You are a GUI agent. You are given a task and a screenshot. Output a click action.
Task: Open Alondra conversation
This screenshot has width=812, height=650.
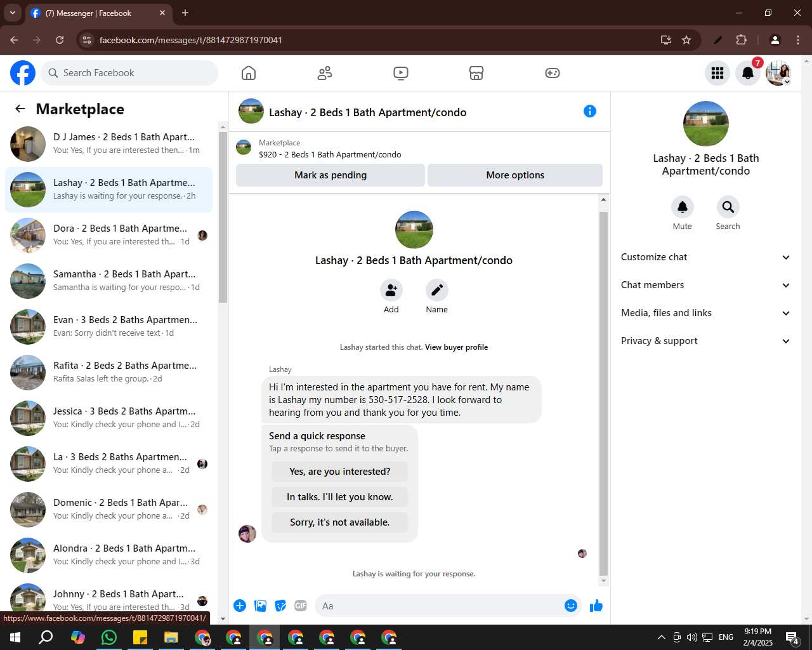(x=108, y=555)
